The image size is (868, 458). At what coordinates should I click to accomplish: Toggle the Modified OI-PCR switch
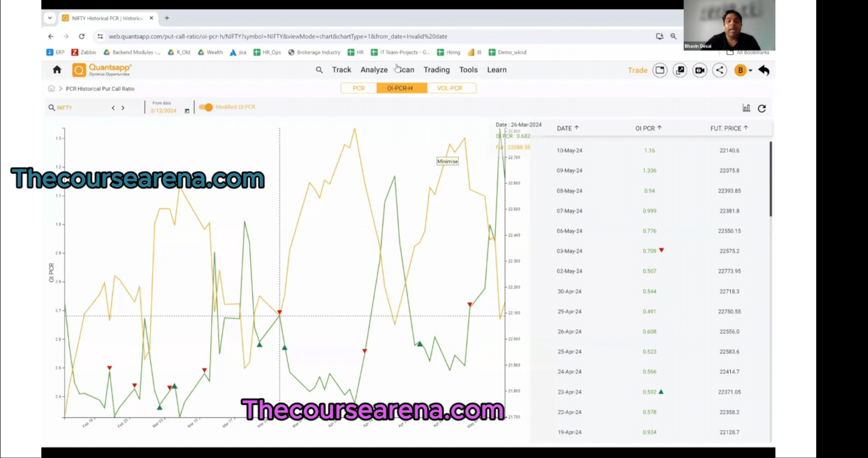coord(206,107)
